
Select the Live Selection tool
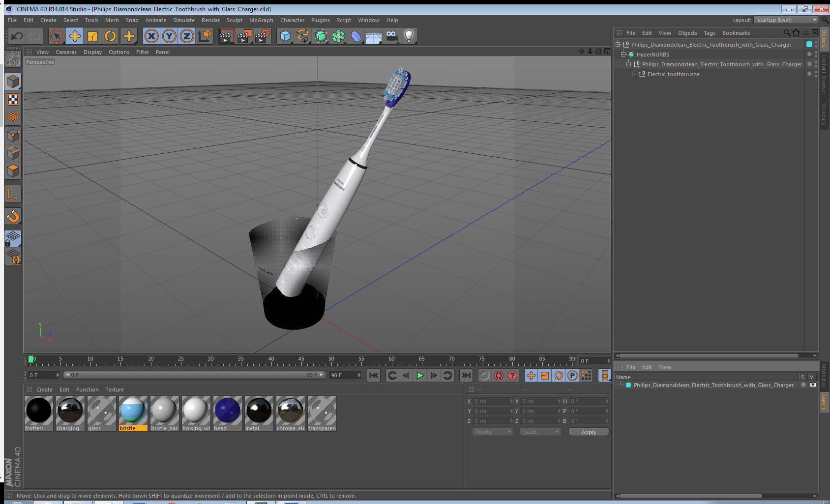[57, 36]
